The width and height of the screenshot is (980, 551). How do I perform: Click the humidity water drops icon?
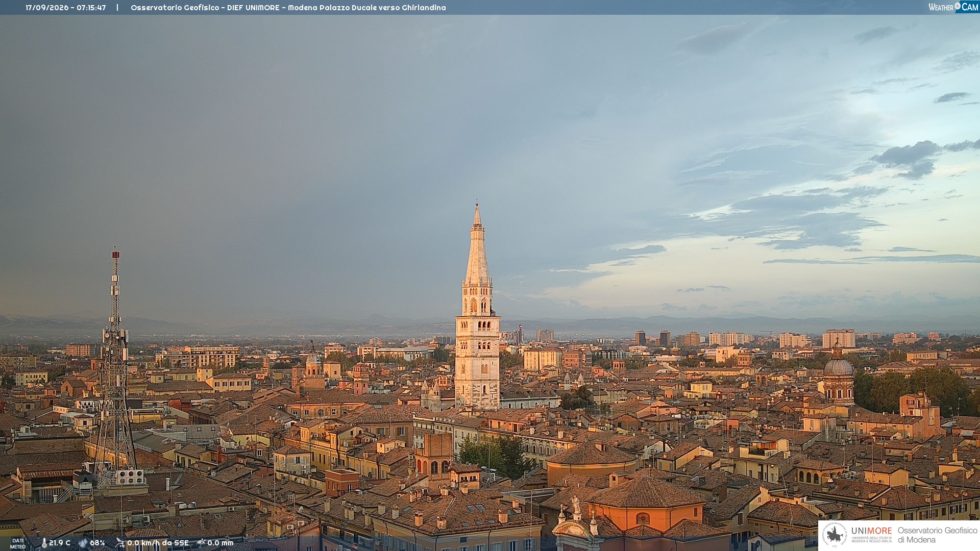click(83, 543)
